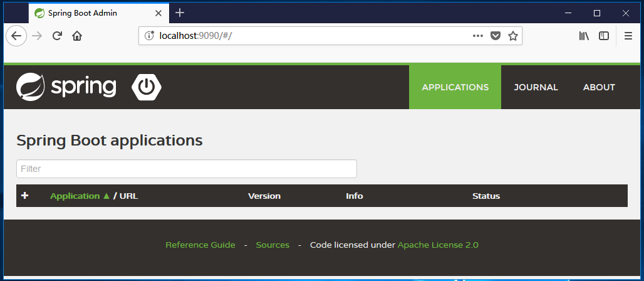Click the Spring Boot applications heading
This screenshot has width=644, height=281.
(109, 140)
